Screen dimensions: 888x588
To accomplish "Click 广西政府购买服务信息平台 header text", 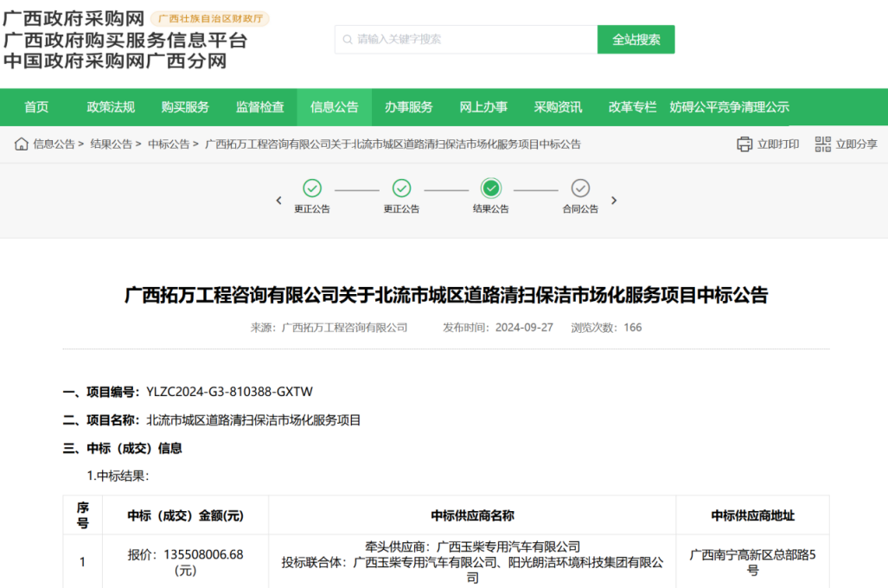I will tap(125, 41).
